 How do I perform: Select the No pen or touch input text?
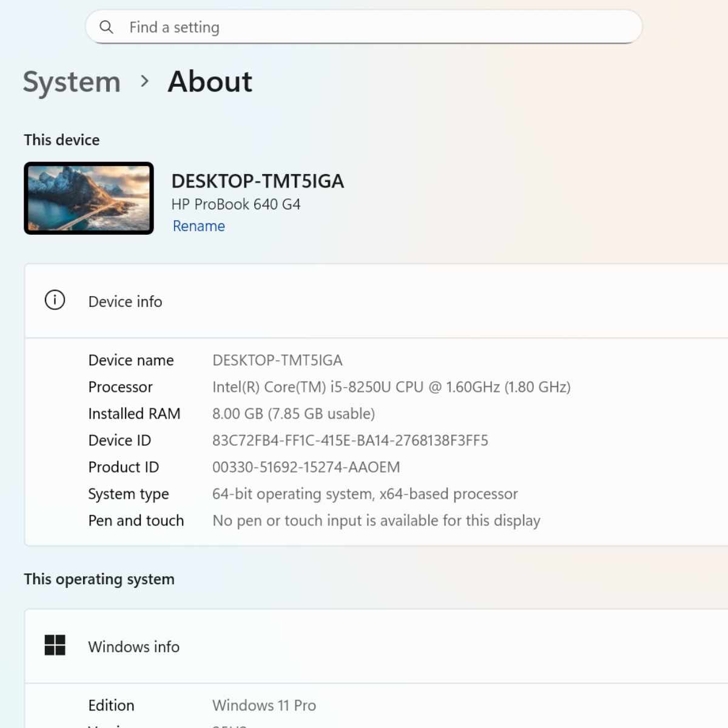point(376,521)
